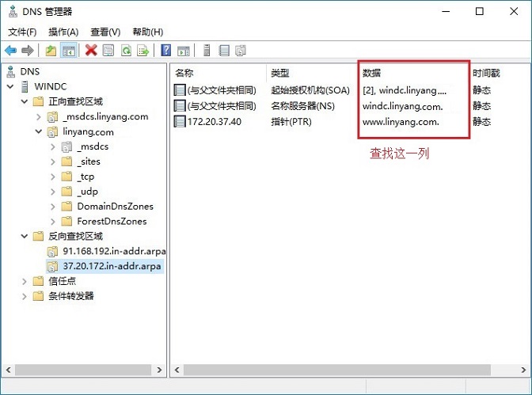Click the linyang.com zone icon

[x=52, y=132]
